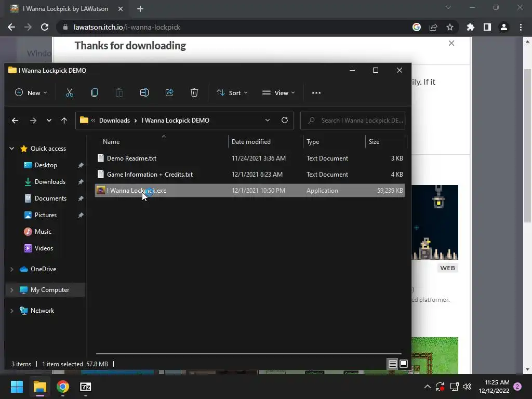Screen dimensions: 532x399
Task: Close the I Wanna Lockpick browser tab
Action: click(120, 9)
